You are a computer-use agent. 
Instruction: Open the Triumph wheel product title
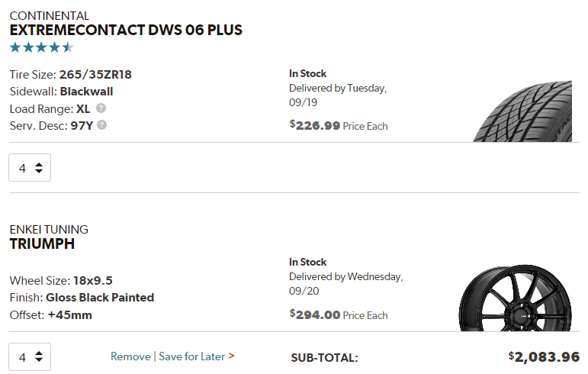point(42,244)
